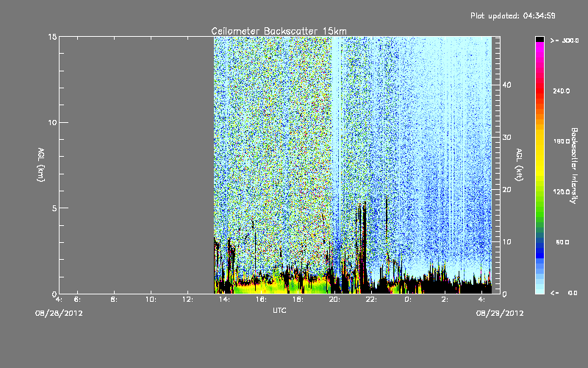
Task: Click the colorbar 120.0 value label
Action: point(562,192)
